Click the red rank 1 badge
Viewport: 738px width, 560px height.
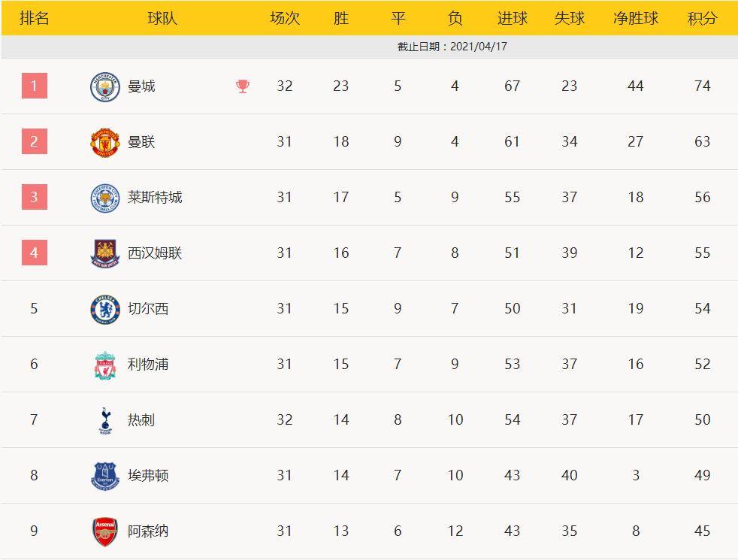(34, 86)
